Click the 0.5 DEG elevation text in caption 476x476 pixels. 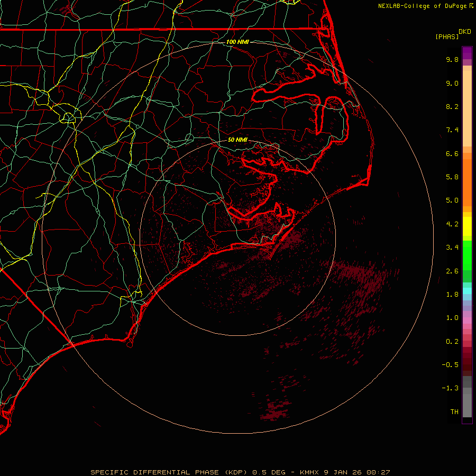pyautogui.click(x=269, y=472)
